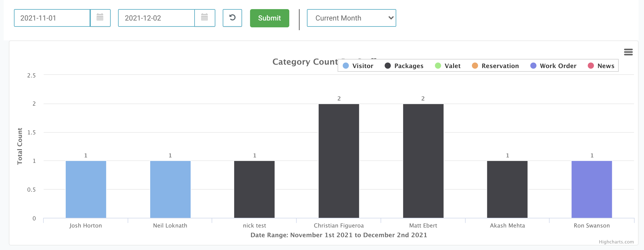Click the reset refresh icon button
The width and height of the screenshot is (644, 250).
[x=232, y=18]
